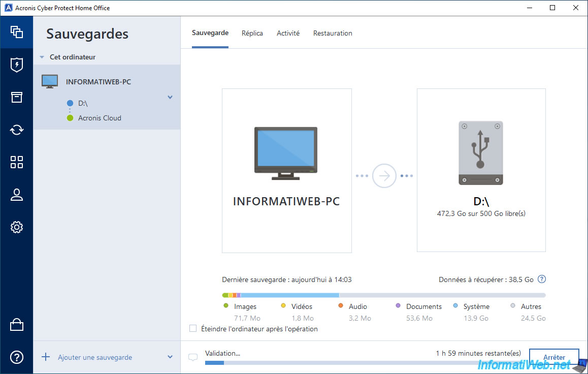Click the Vidéos legend yellow dot
This screenshot has height=374, width=588.
[283, 305]
